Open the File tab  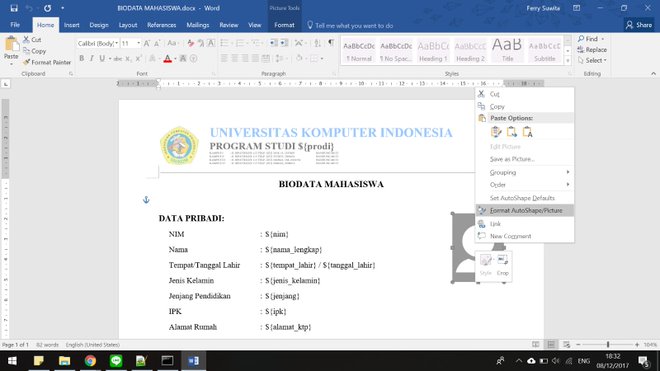click(15, 25)
